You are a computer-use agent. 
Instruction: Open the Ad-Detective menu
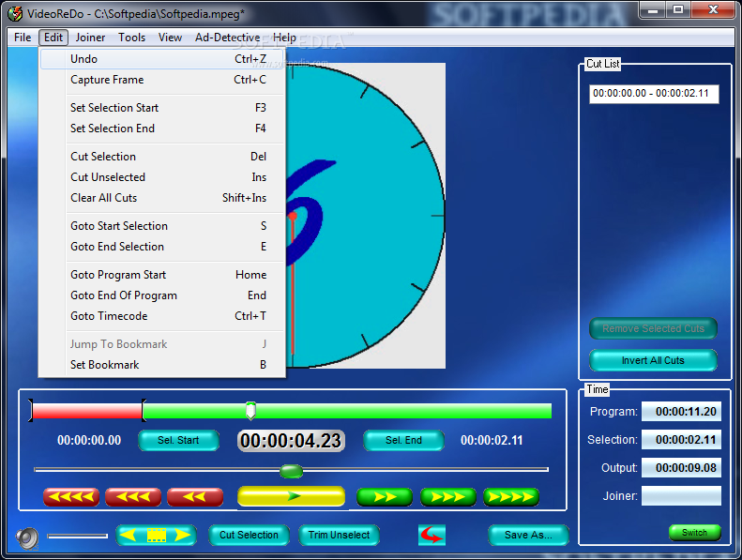(x=227, y=38)
